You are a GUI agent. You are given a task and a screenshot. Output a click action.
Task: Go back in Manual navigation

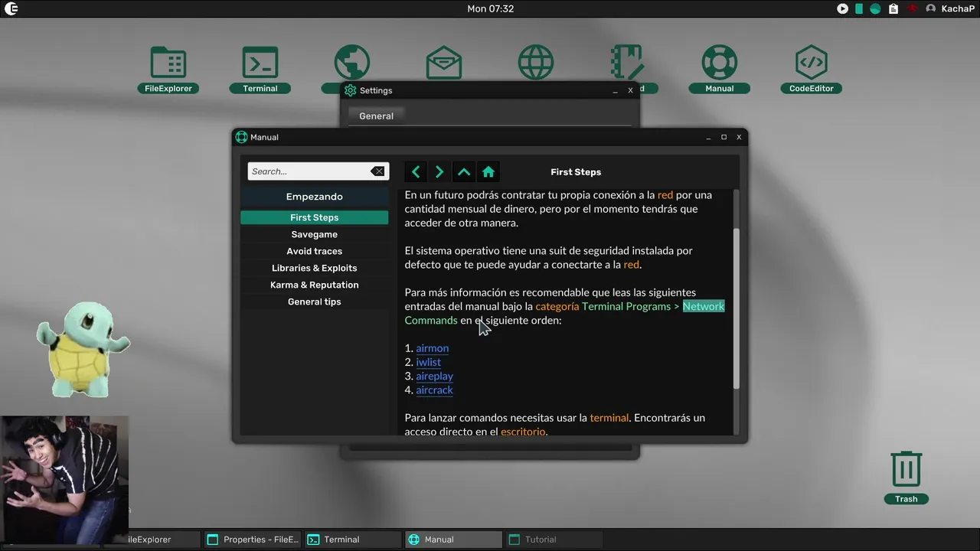click(416, 172)
